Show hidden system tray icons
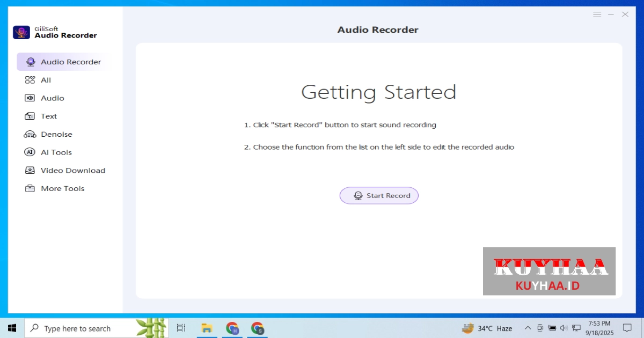Image resolution: width=644 pixels, height=338 pixels. click(528, 328)
